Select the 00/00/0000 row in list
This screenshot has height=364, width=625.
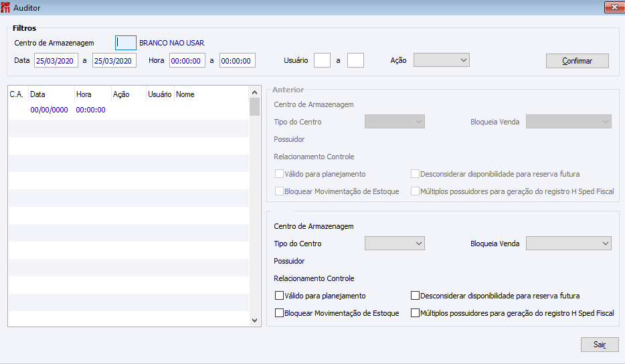pyautogui.click(x=128, y=110)
